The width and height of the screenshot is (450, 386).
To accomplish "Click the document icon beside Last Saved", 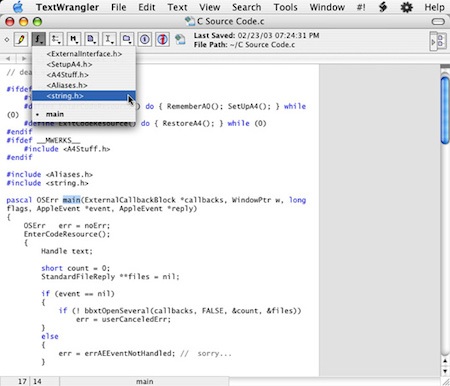I will 180,39.
